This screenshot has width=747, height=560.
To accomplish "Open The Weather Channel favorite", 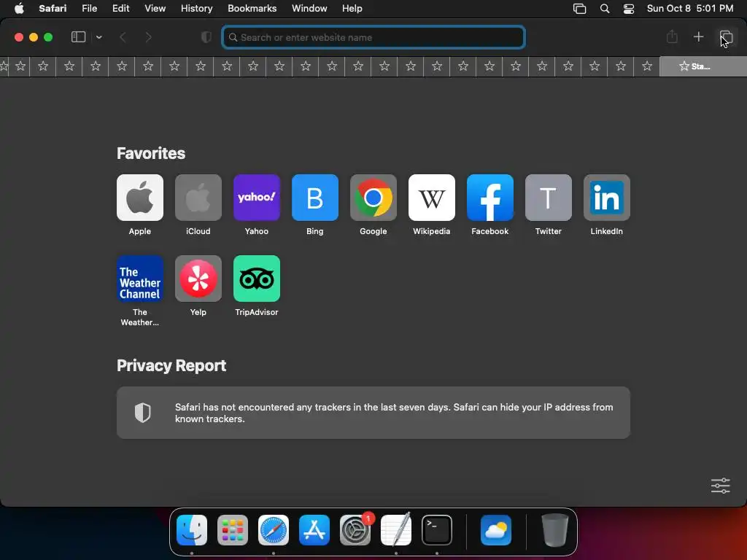I will pyautogui.click(x=139, y=279).
